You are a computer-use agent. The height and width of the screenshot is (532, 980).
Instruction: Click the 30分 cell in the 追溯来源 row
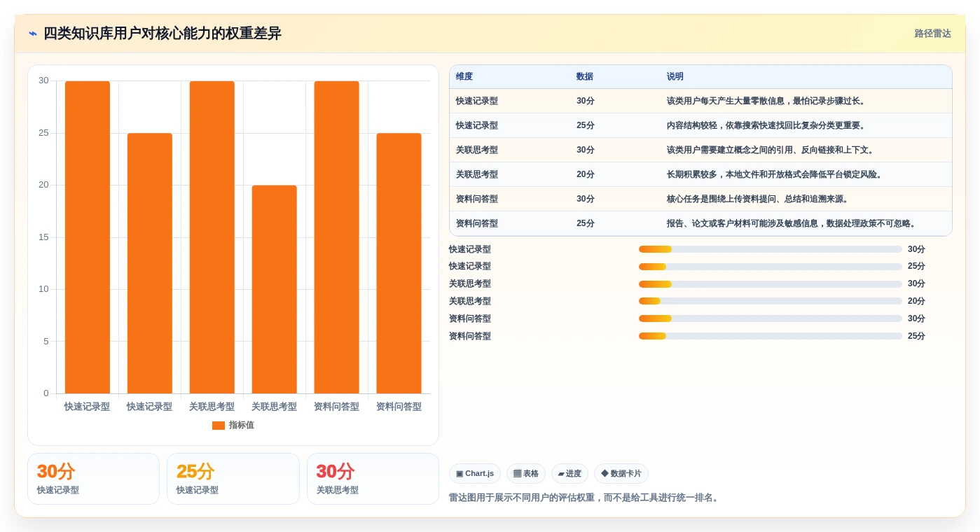point(586,199)
